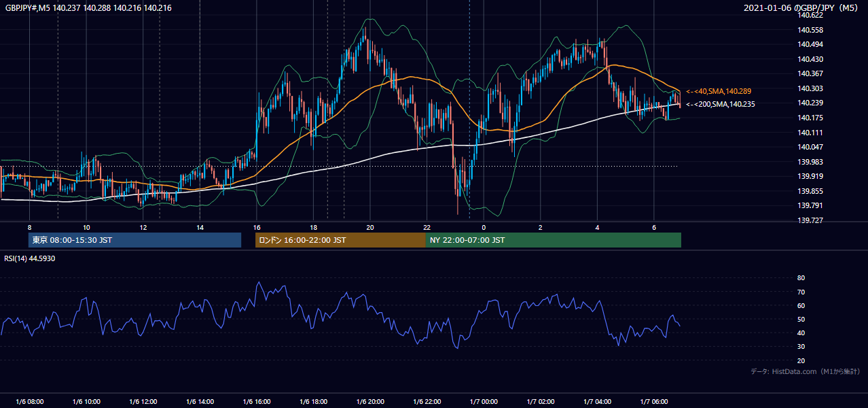Click price axis value 140.558
This screenshot has width=868, height=408.
[x=810, y=30]
